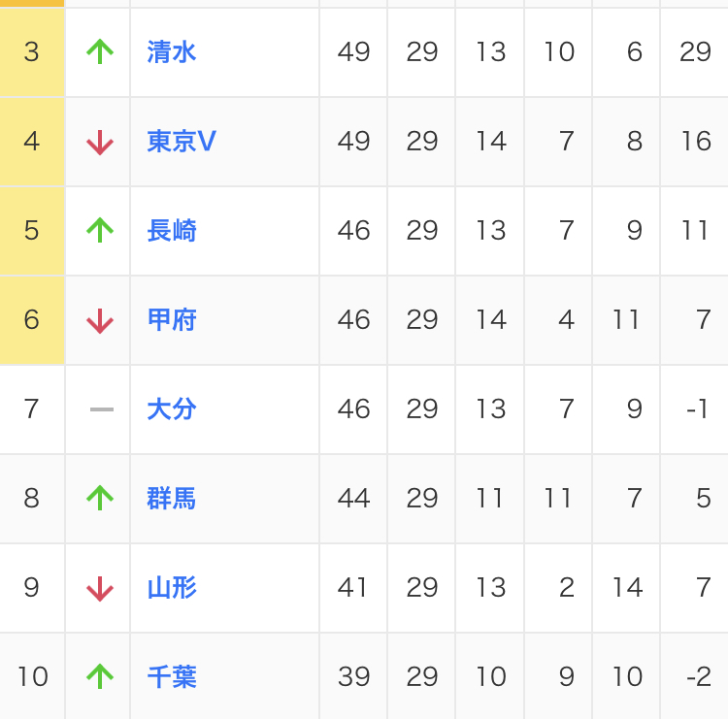Click the green up arrow beside 千葉
Screen dimensions: 728x719
tap(100, 676)
